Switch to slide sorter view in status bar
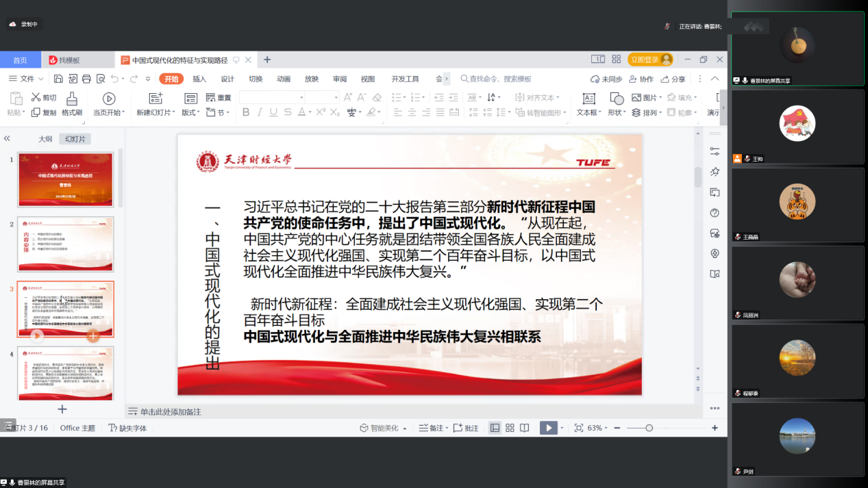Viewport: 868px width, 488px height. pyautogui.click(x=510, y=428)
